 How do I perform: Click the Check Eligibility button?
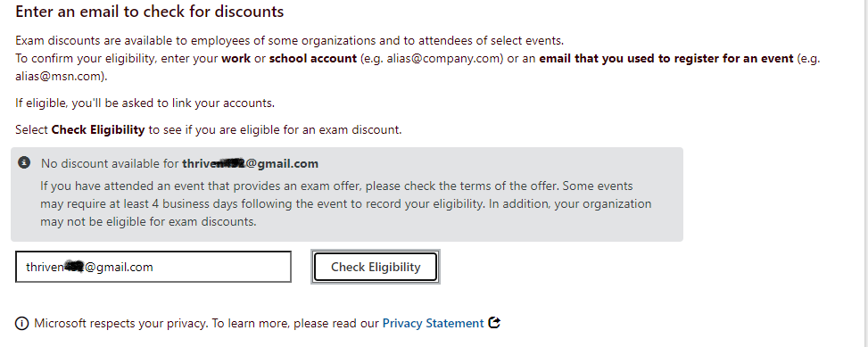(376, 267)
